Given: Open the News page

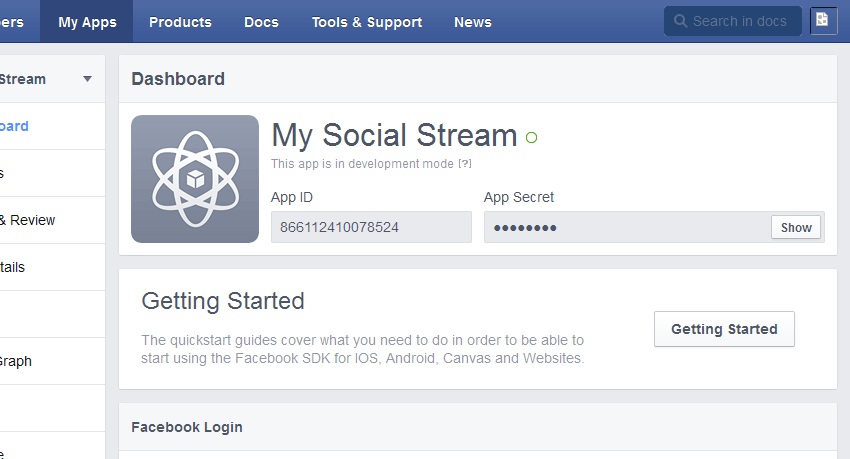Looking at the screenshot, I should pos(473,22).
